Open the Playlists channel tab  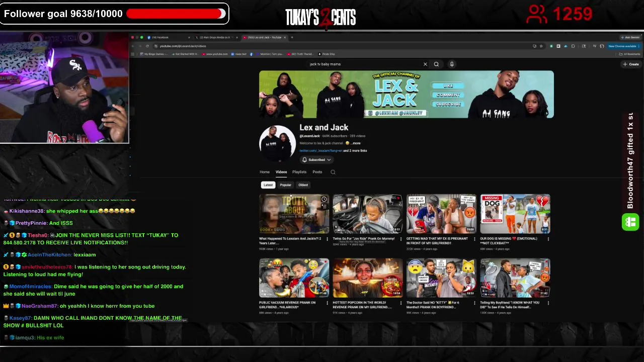pyautogui.click(x=299, y=172)
